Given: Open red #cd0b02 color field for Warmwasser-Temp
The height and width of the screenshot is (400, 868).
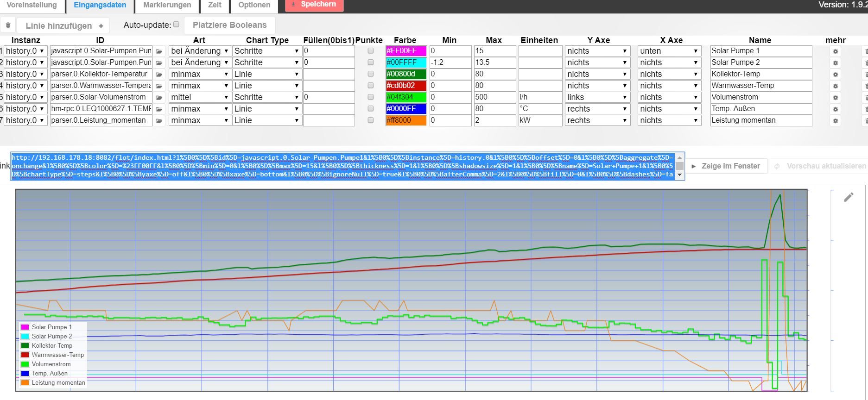Looking at the screenshot, I should coord(406,86).
